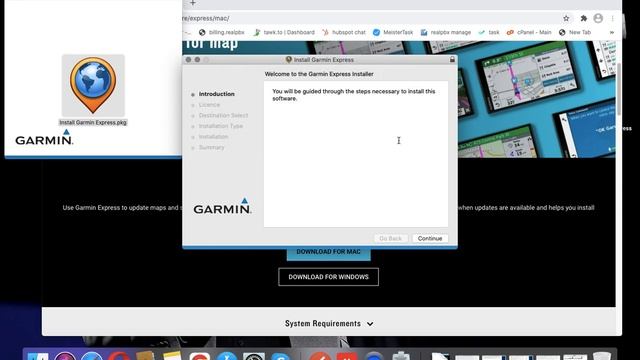
Task: Open the Chrome profile avatar
Action: pyautogui.click(x=598, y=18)
